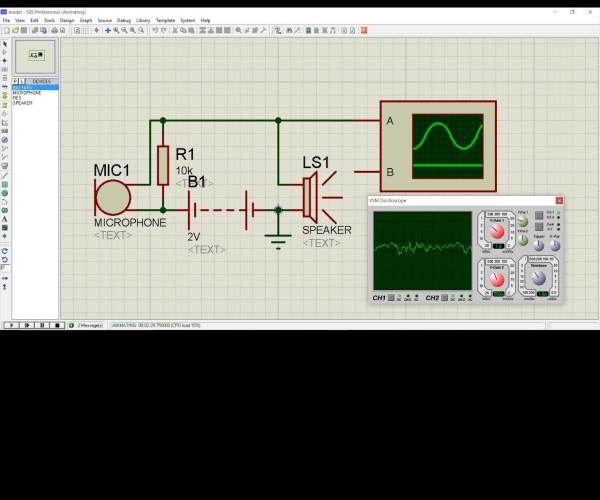The height and width of the screenshot is (500, 600).
Task: Select the 2D text tool (A)
Action: 5,219
